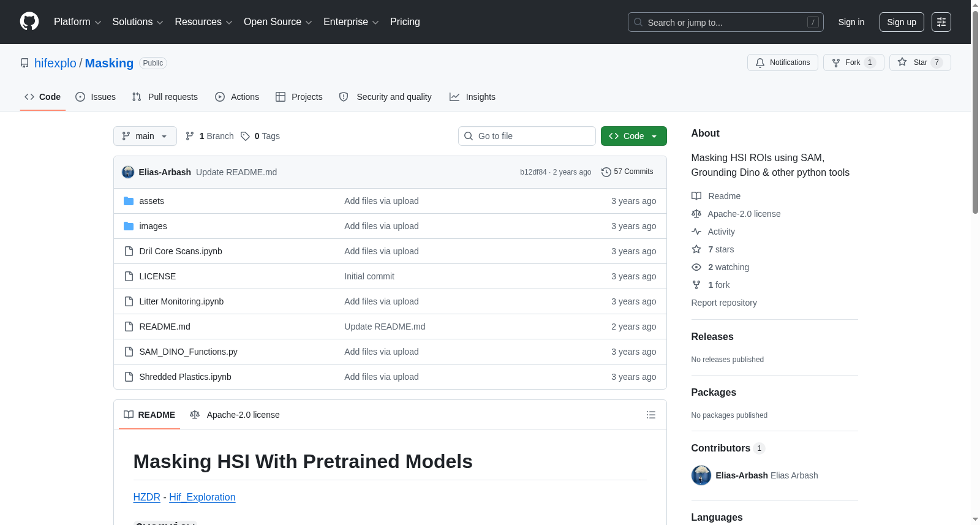This screenshot has width=980, height=525.
Task: Open the global navigation menu icon
Action: coord(941,22)
